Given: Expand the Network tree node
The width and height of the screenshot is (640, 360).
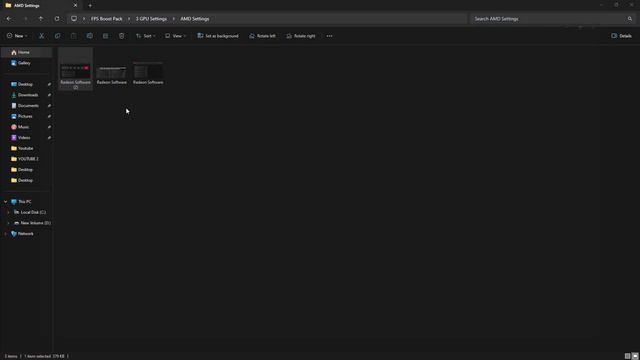Looking at the screenshot, I should tap(6, 233).
